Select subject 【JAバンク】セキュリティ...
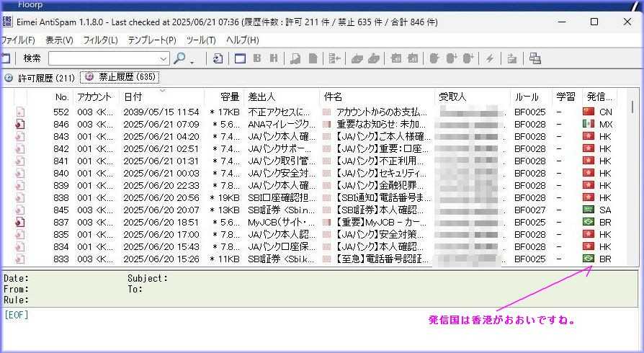This screenshot has width=644, height=353. coord(381,174)
